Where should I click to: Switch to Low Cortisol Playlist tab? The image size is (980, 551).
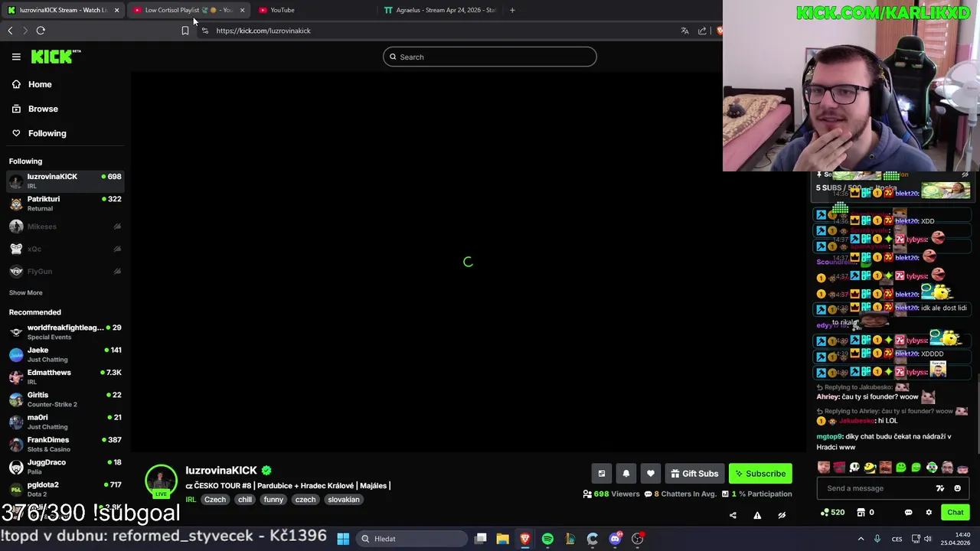click(188, 10)
